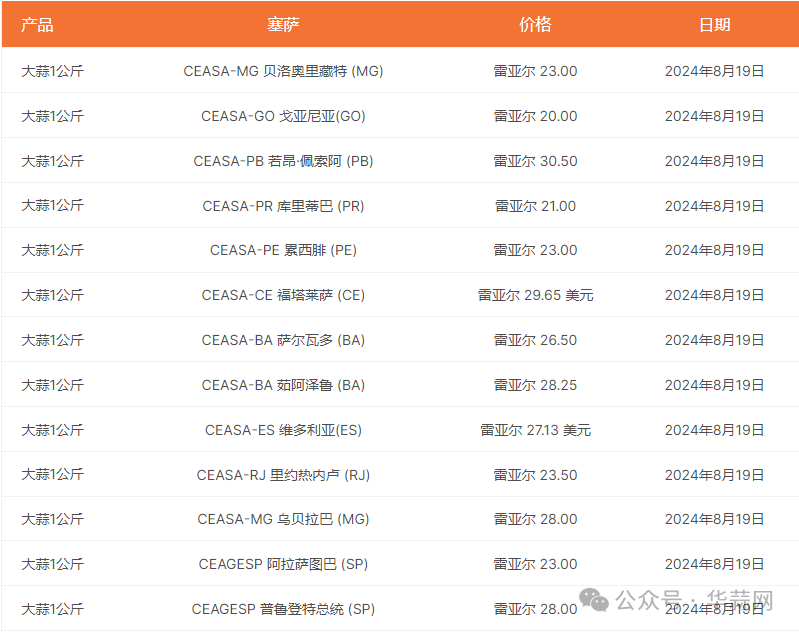Select the CEASA-PR 库里蒂巴 (PR) entry
Viewport: 799px width, 632px height.
coord(283,206)
